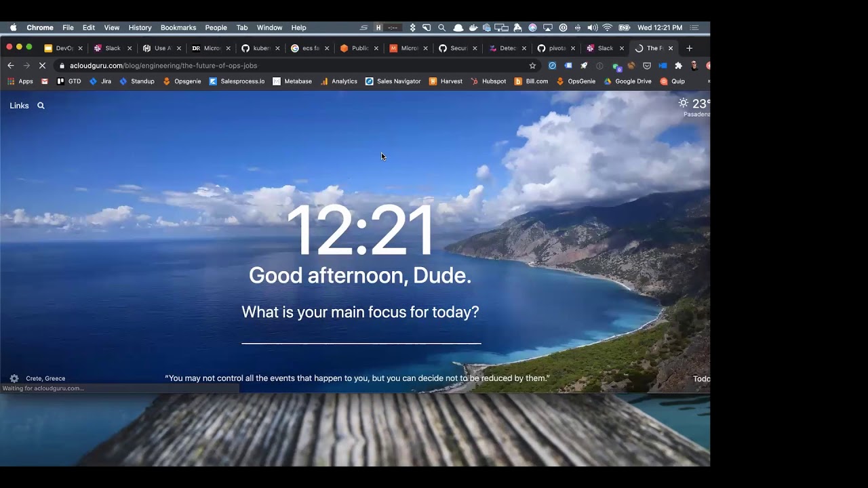This screenshot has width=868, height=488.
Task: Open the Todo panel
Action: click(x=701, y=379)
